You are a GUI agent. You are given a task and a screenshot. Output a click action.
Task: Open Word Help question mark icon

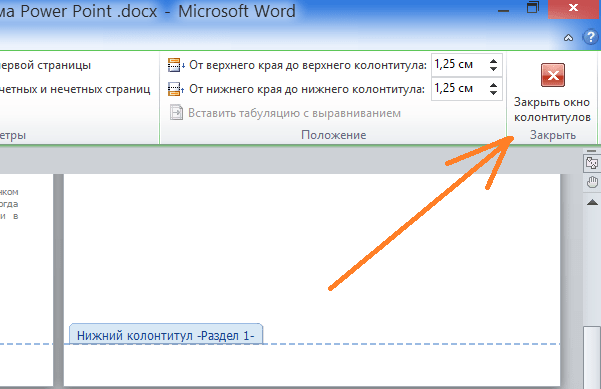click(590, 37)
